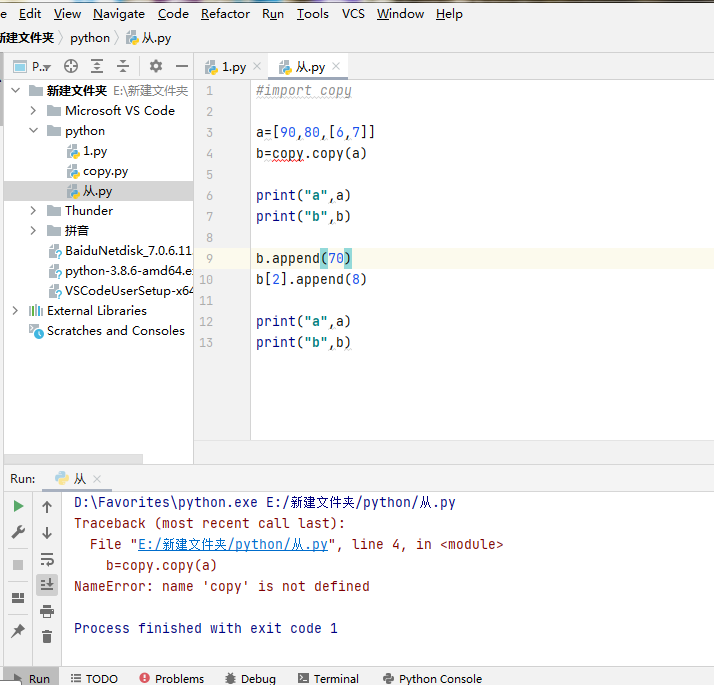Open the TODO tool window
Screen dimensions: 714x685
click(x=94, y=679)
